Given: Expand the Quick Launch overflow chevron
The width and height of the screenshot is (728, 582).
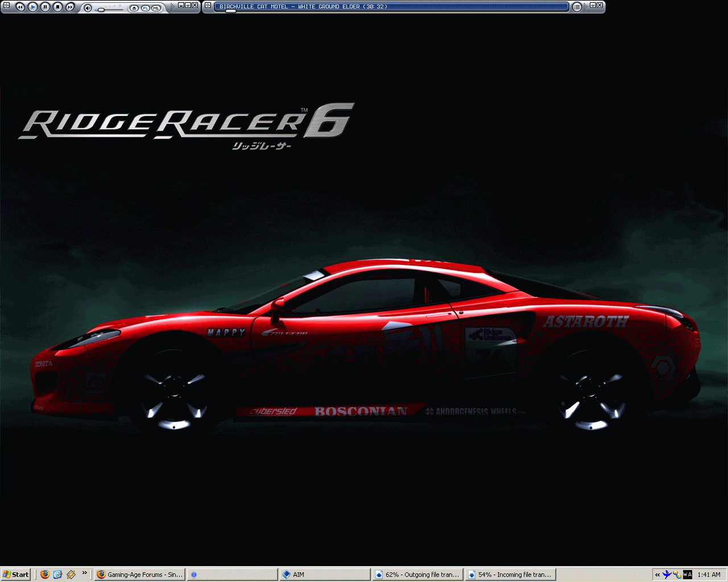Looking at the screenshot, I should click(x=85, y=574).
